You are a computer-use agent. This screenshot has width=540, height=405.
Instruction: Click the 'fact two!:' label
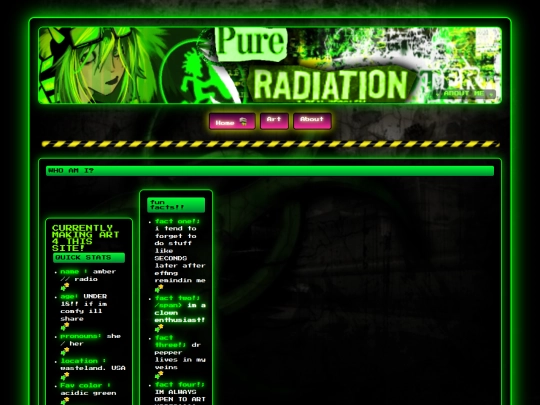click(x=177, y=298)
